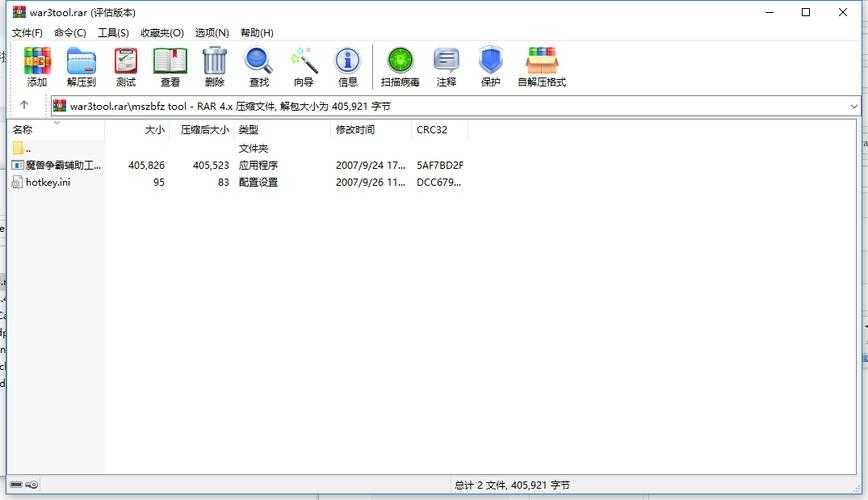Click the CRC value DCC679...
Screen dimensions: 868x500
click(x=438, y=182)
